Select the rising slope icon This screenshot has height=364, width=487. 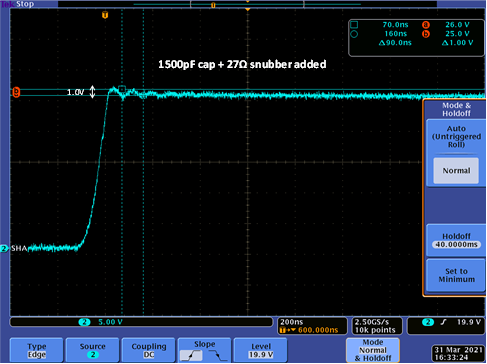191,356
